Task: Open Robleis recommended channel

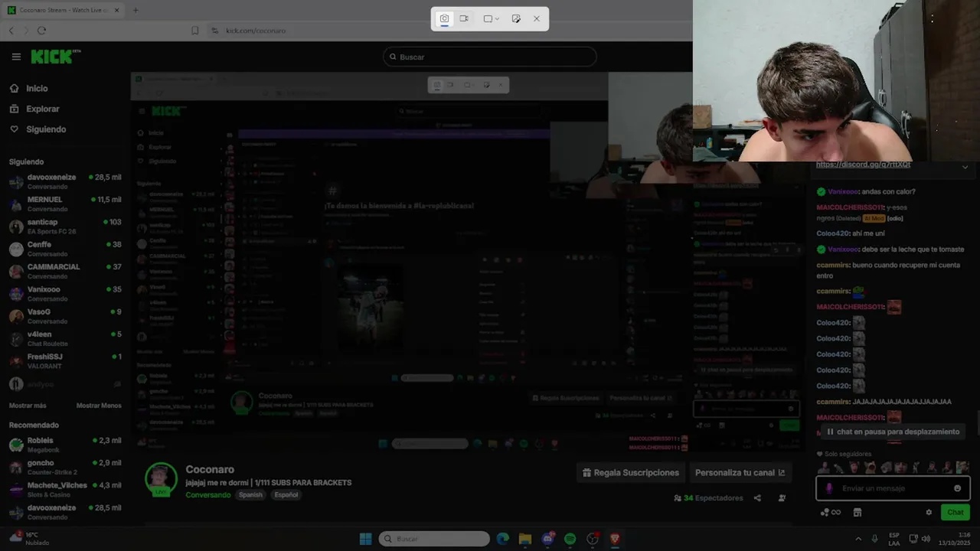Action: 64,445
